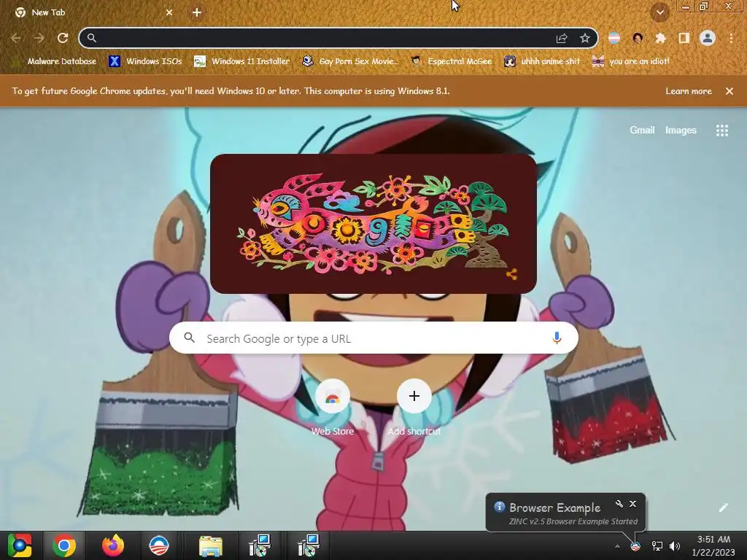The height and width of the screenshot is (560, 747).
Task: Switch to Chrome in the taskbar
Action: (64, 545)
